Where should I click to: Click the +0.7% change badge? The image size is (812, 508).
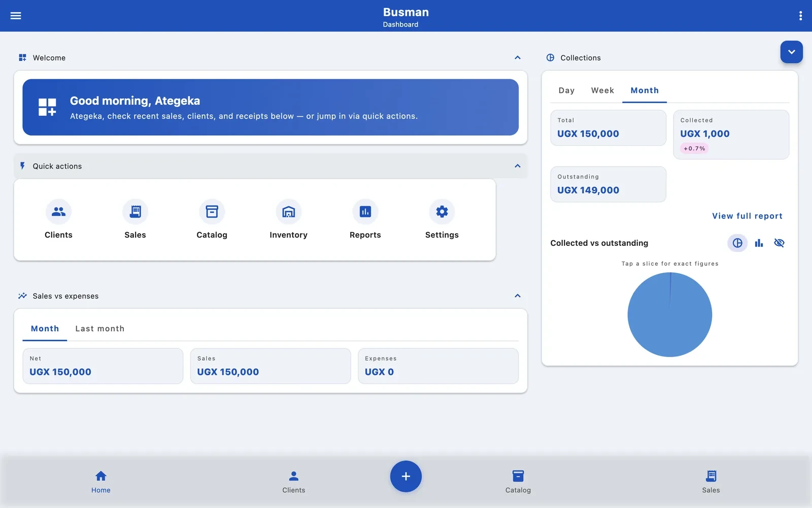(694, 149)
